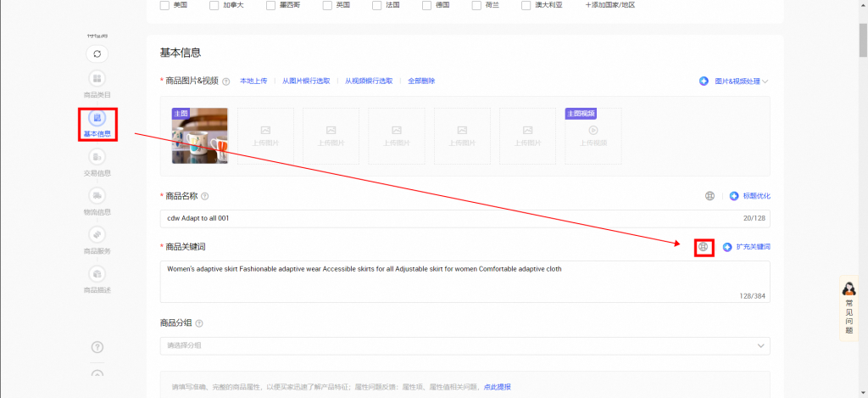Image resolution: width=868 pixels, height=398 pixels.
Task: Click the 商品名称 text input field
Action: point(441,219)
